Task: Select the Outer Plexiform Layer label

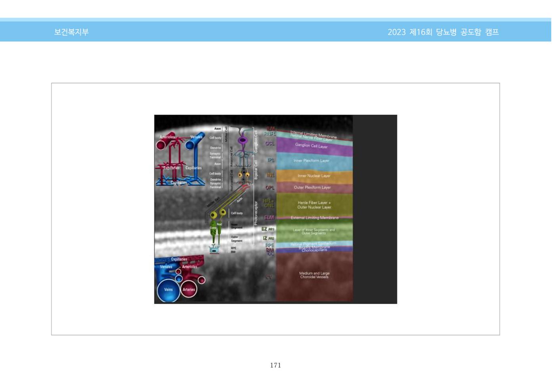Action: 312,188
